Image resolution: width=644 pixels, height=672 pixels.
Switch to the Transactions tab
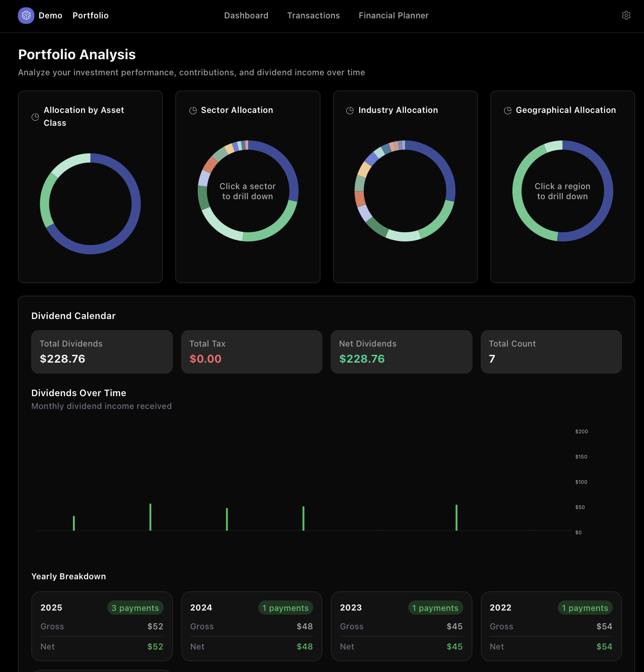tap(314, 15)
